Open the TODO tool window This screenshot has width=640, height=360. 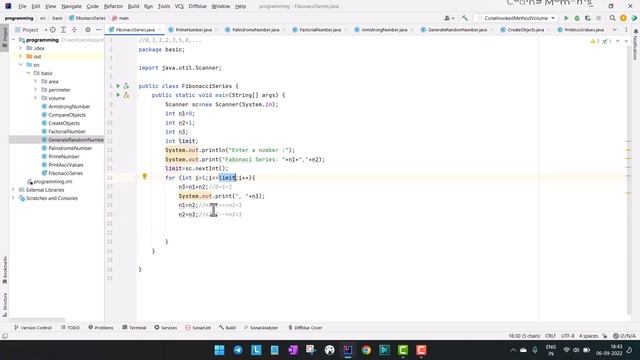pos(71,328)
